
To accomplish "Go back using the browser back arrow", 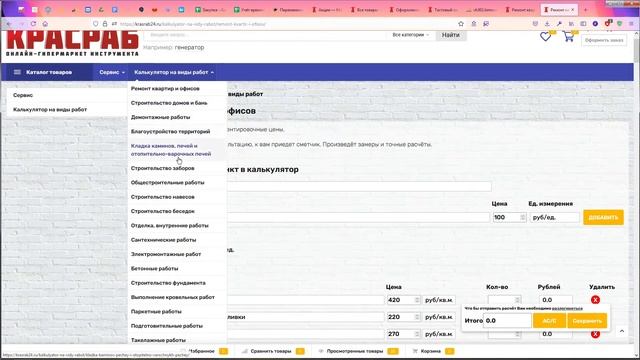I will pyautogui.click(x=9, y=24).
